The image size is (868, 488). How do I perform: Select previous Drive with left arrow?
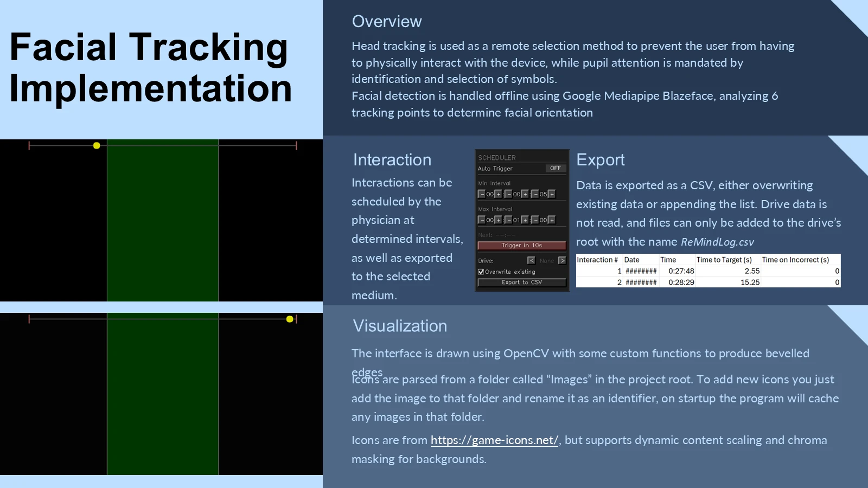531,260
